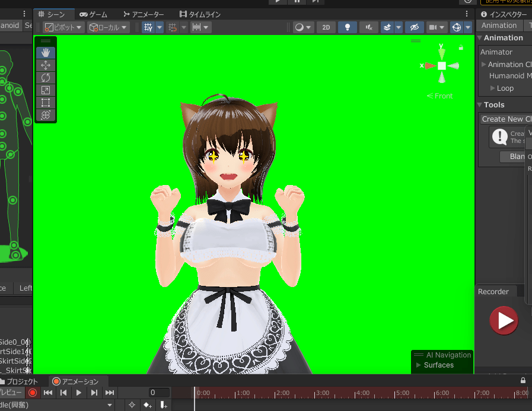The width and height of the screenshot is (532, 411).
Task: Toggle scene lighting
Action: point(348,27)
